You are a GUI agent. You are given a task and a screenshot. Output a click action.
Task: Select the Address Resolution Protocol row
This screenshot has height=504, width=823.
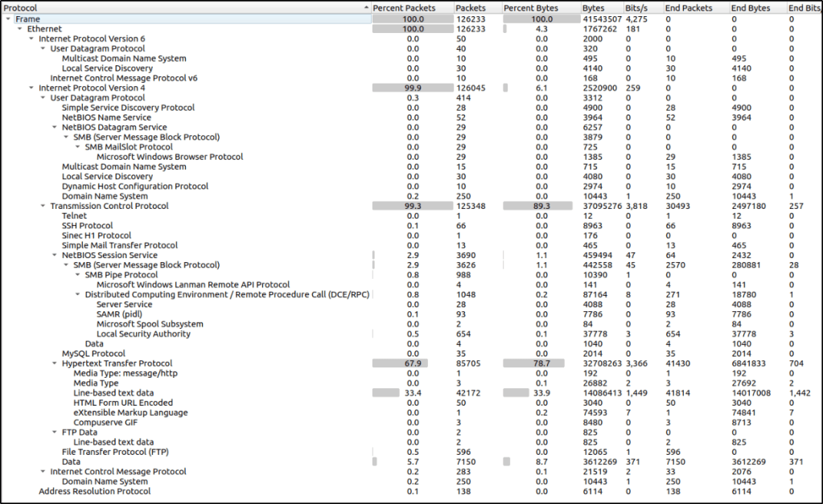click(94, 491)
